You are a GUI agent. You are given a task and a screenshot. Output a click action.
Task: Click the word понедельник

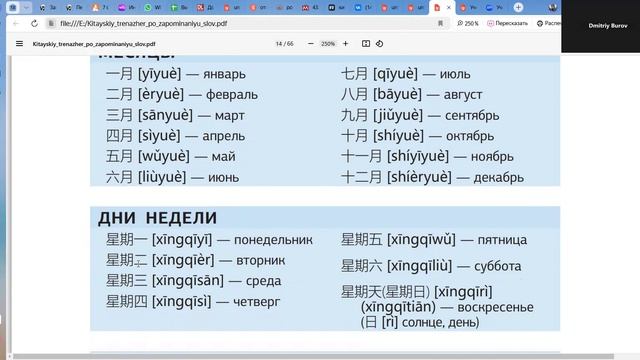[273, 240]
